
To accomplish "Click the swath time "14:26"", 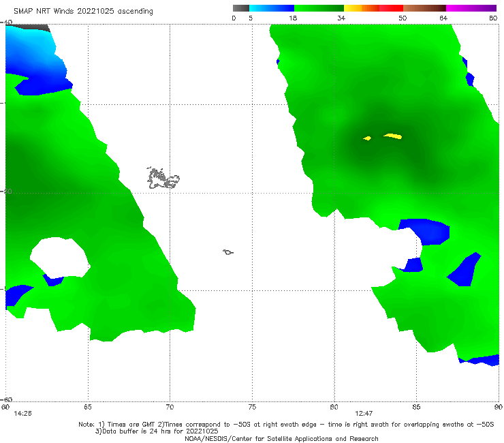I will click(23, 414).
